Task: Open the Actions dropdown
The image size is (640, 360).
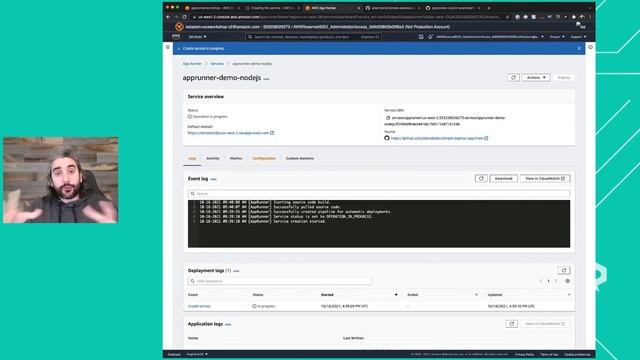Action: pyautogui.click(x=536, y=78)
